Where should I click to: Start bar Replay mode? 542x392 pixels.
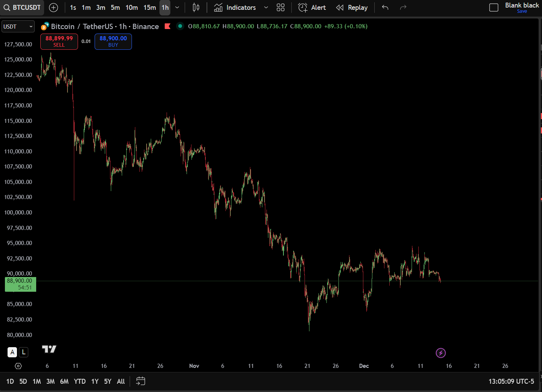[x=352, y=8]
